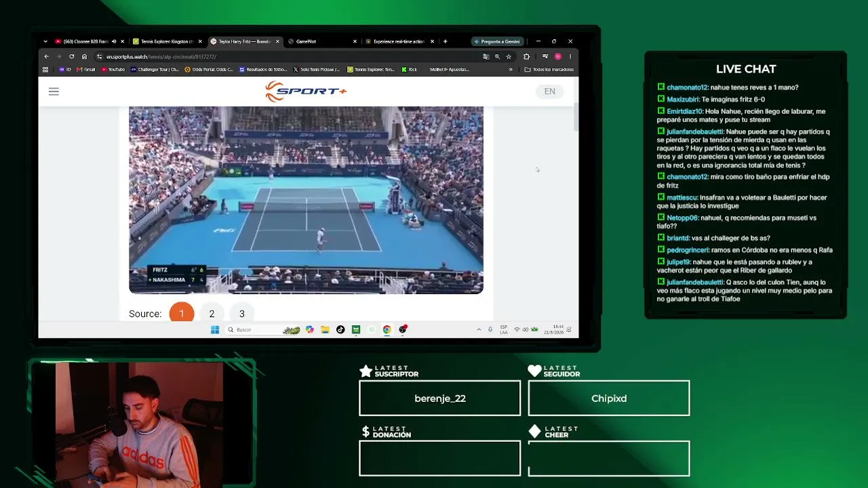
Task: Reload the current browser page
Action: (x=71, y=56)
